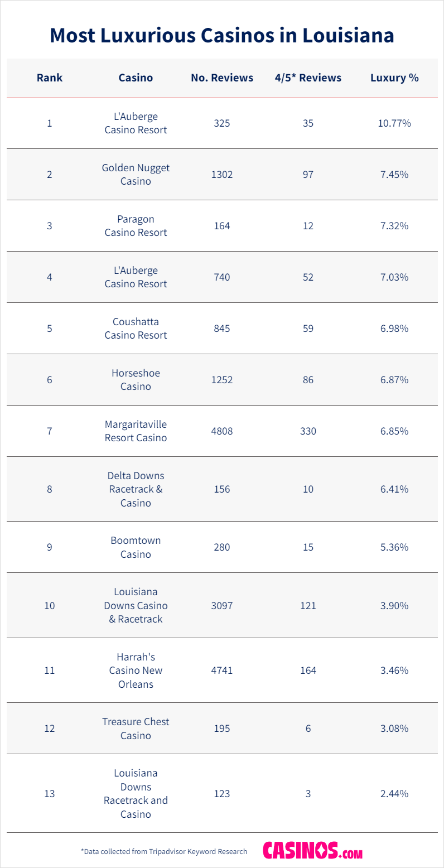Select the 2.44% luxury value

pyautogui.click(x=394, y=793)
